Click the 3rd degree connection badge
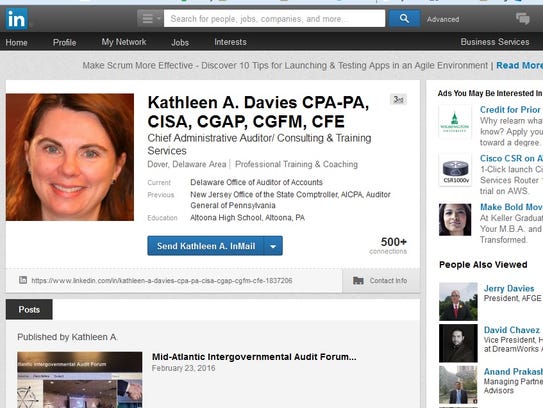 [x=398, y=99]
